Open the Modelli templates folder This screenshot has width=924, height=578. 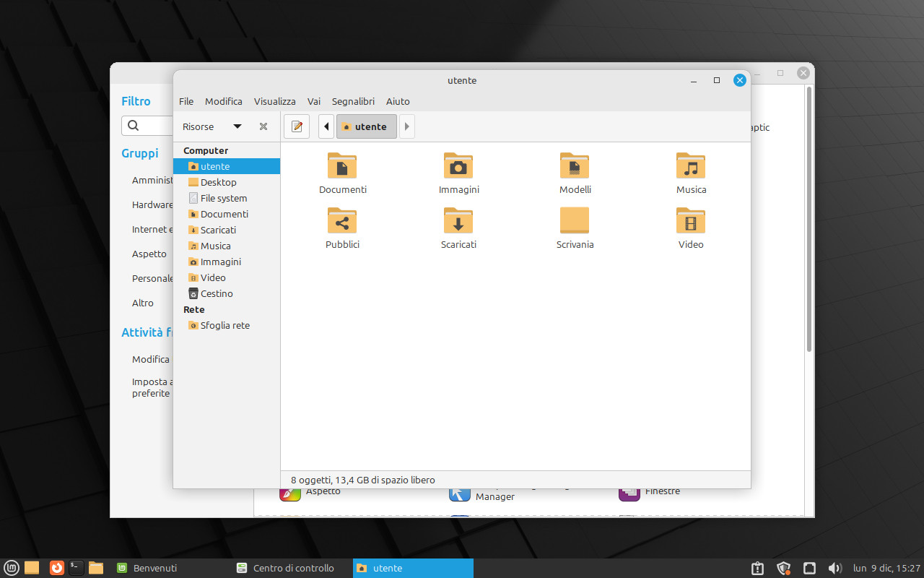click(x=575, y=166)
